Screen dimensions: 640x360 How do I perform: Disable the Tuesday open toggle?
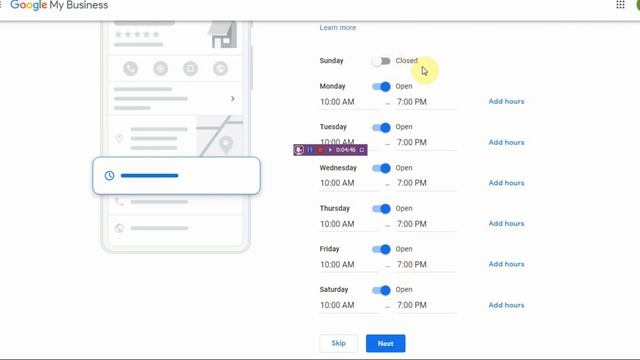(x=381, y=127)
